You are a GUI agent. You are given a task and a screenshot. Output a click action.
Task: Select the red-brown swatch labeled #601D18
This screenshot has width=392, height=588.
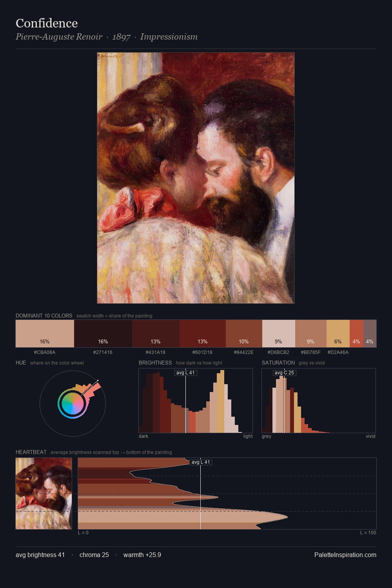pos(203,334)
